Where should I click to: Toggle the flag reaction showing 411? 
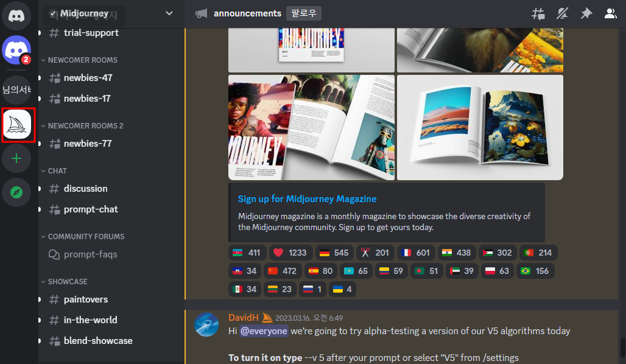pos(246,253)
